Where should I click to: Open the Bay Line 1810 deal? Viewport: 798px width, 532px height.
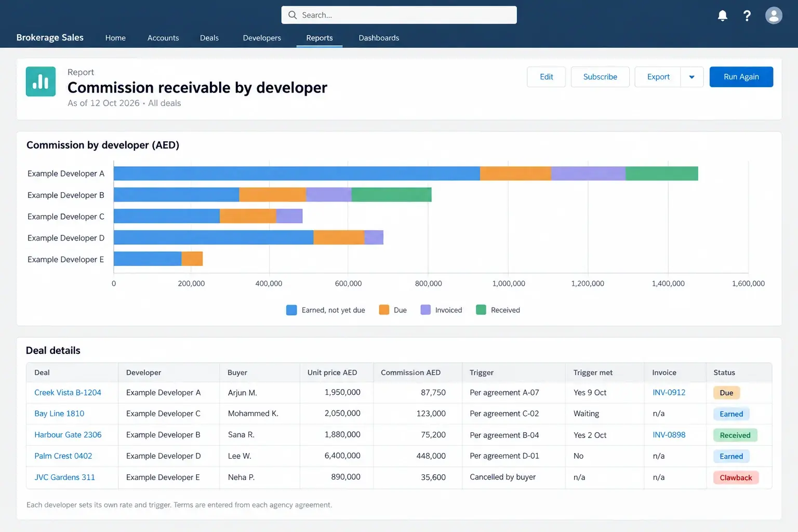(x=59, y=414)
